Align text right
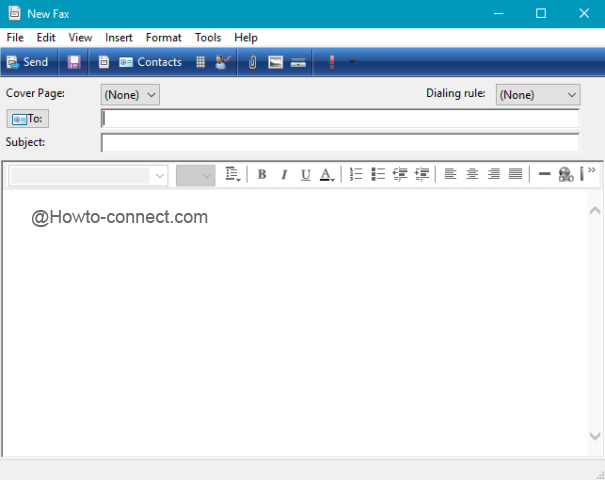 [x=493, y=174]
